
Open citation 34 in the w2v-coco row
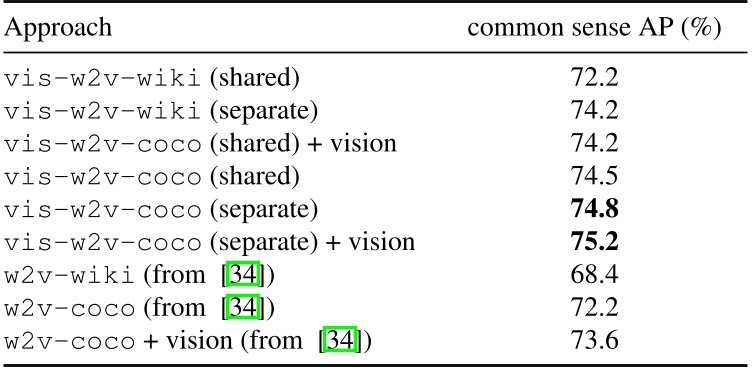243,307
